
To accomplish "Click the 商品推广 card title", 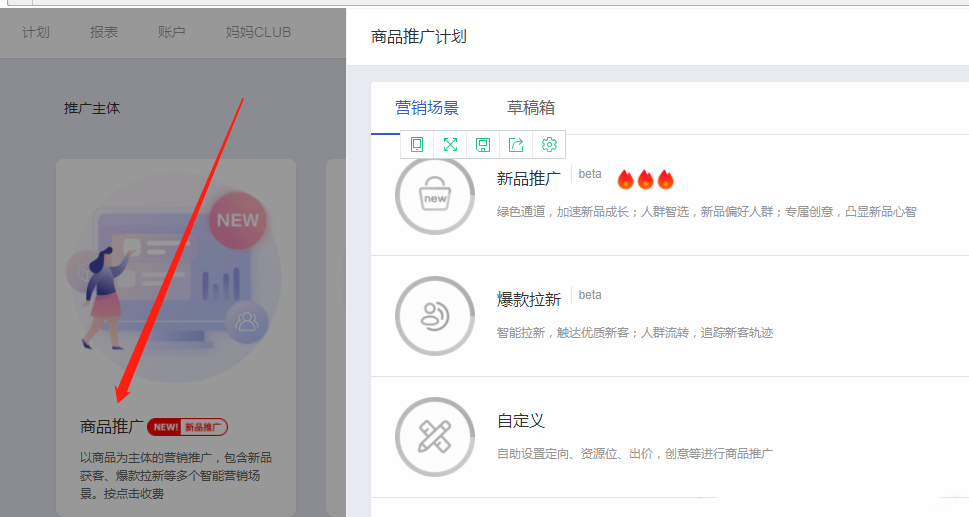I will click(111, 427).
